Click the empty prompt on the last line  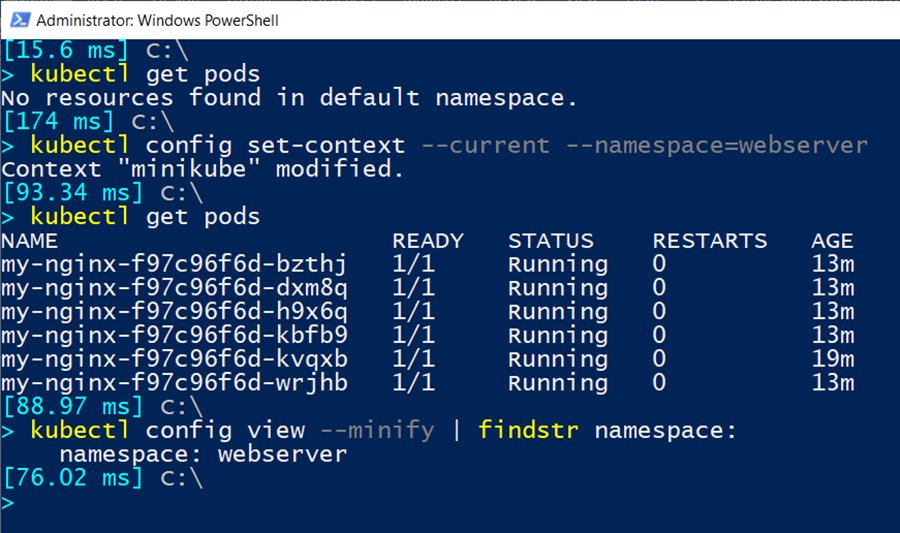pos(10,503)
